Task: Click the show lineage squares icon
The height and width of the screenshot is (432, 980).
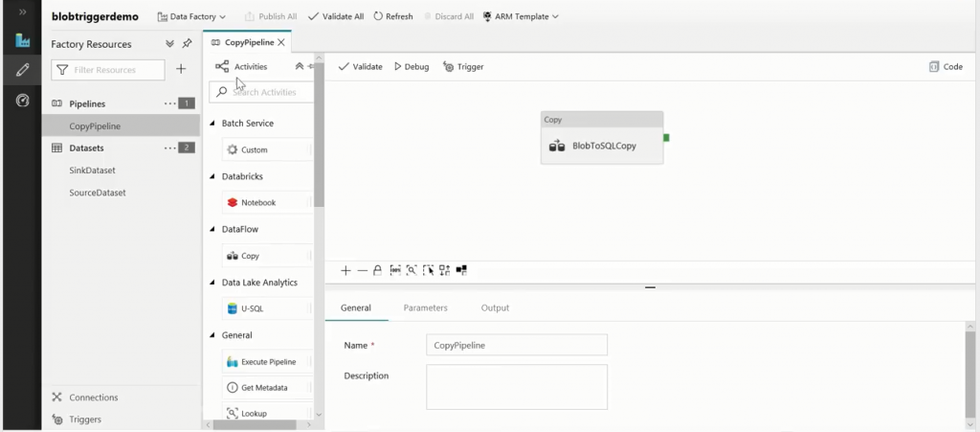Action: point(461,270)
